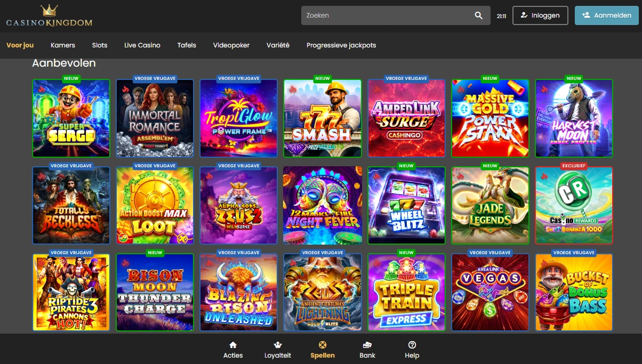Click the 21:11 clock text
Viewport: 642px width, 364px height.
[x=501, y=16]
